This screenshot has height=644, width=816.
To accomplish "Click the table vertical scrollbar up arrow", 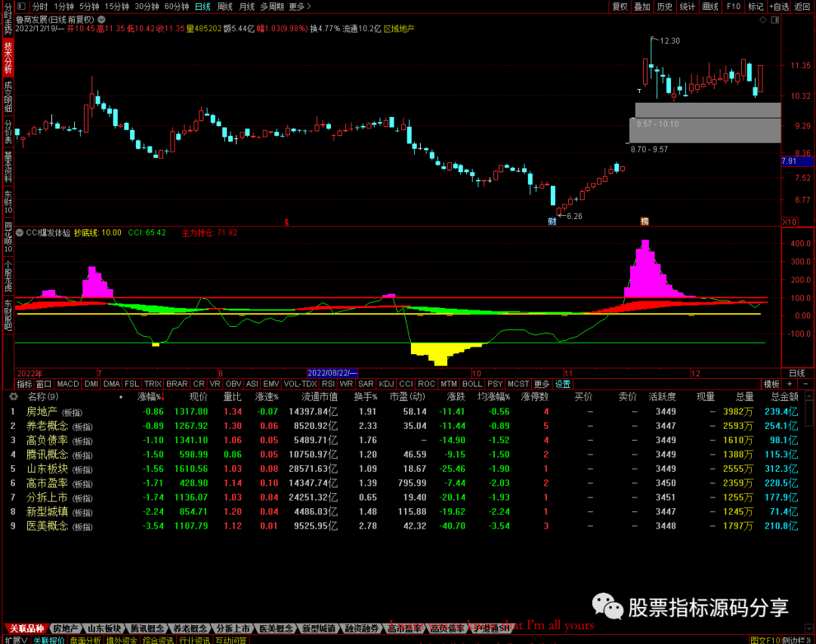I will point(809,396).
